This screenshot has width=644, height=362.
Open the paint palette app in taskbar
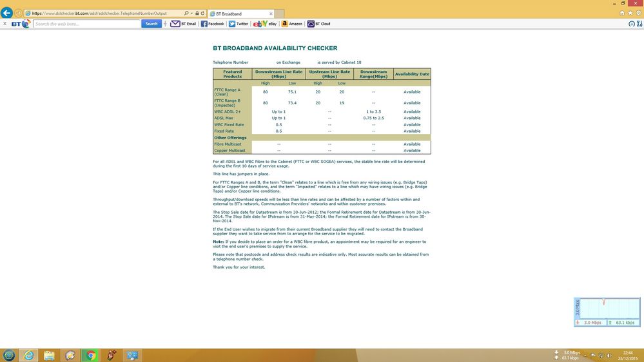point(70,355)
